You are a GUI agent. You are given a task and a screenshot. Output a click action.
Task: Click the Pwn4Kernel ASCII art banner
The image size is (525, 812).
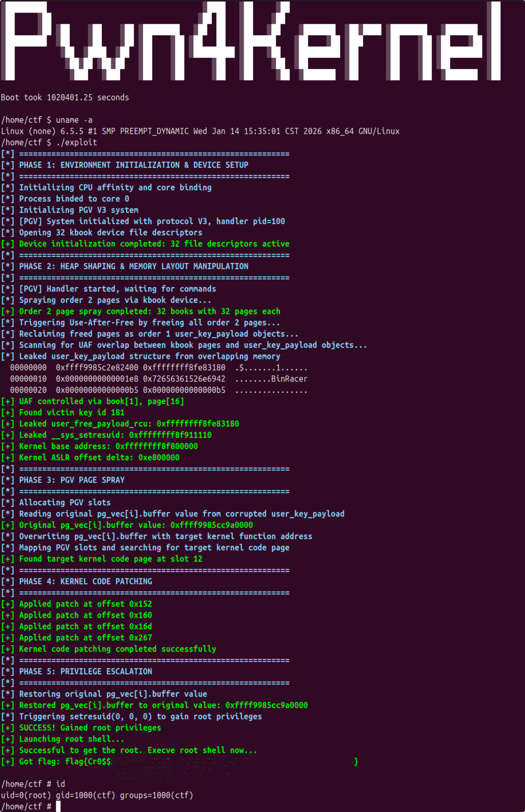251,41
